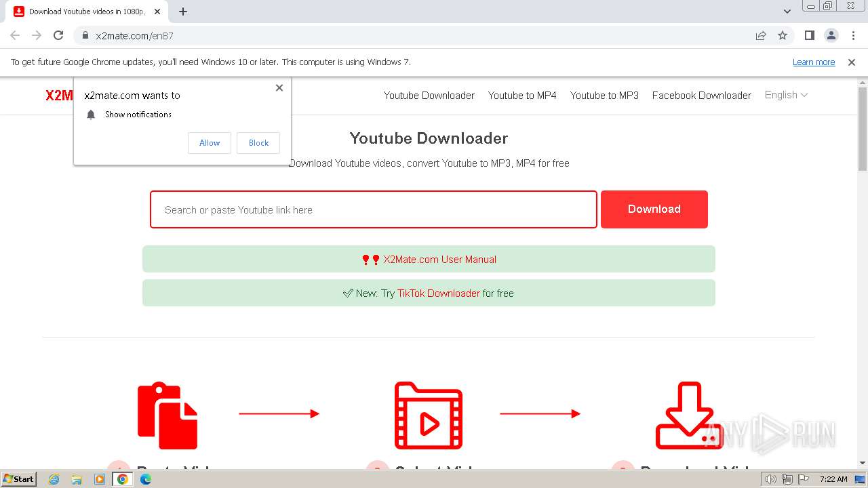Screen dimensions: 868x488
Task: Open the Learn more link
Action: coord(814,62)
